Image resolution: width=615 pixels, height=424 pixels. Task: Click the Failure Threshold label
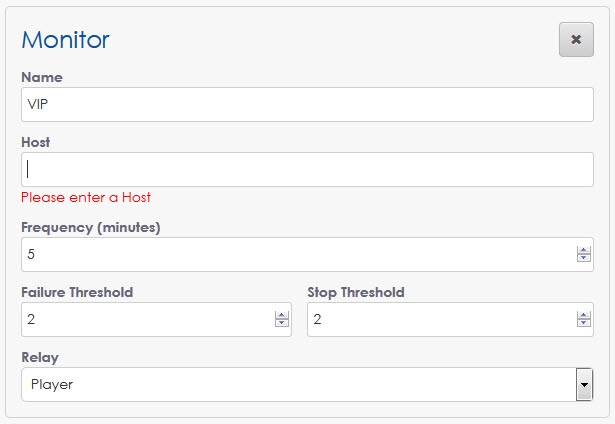point(77,292)
